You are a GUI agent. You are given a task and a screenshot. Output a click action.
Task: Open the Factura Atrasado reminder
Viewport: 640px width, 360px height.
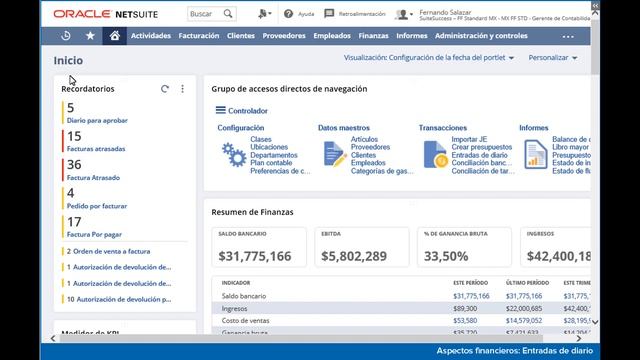click(x=93, y=178)
